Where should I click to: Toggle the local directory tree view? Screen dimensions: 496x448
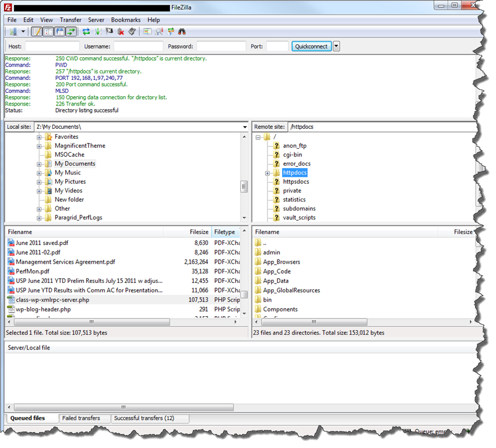coord(48,32)
